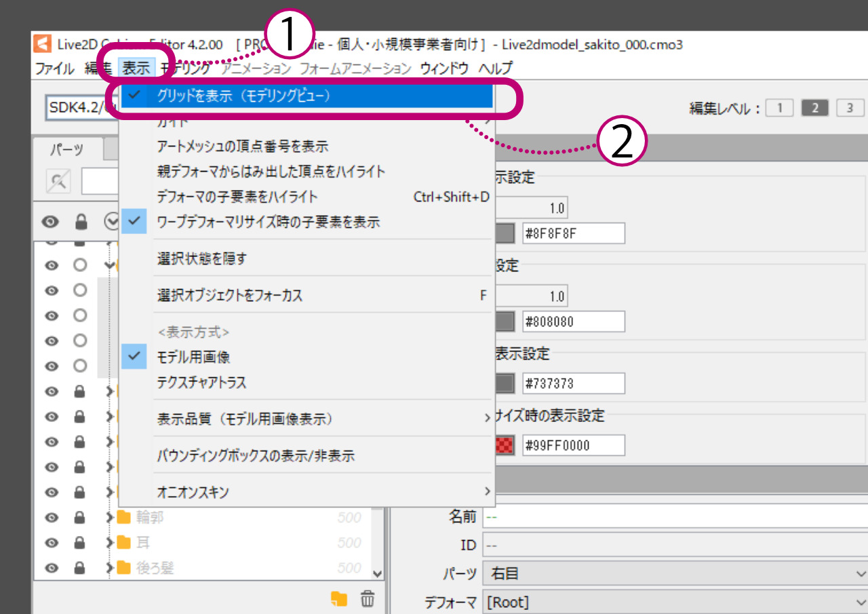Unlock the 耳 part via lock icon
Screen dimensions: 868x614
click(x=79, y=543)
